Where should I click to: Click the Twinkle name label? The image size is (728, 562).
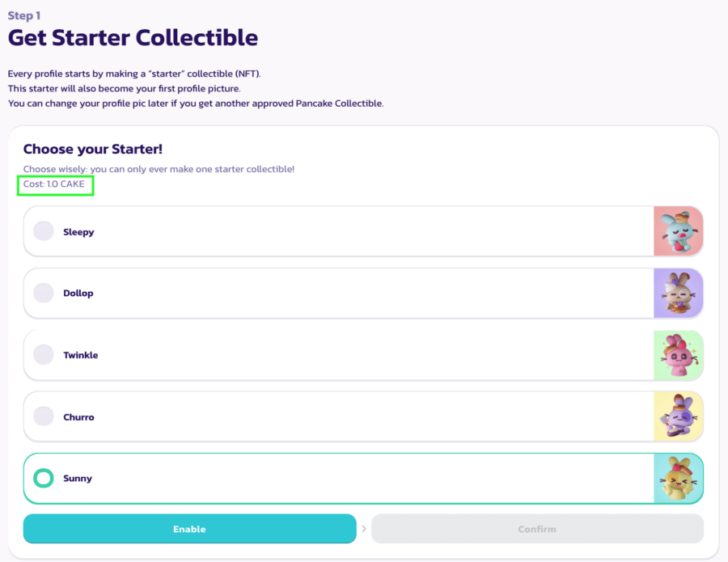[81, 355]
